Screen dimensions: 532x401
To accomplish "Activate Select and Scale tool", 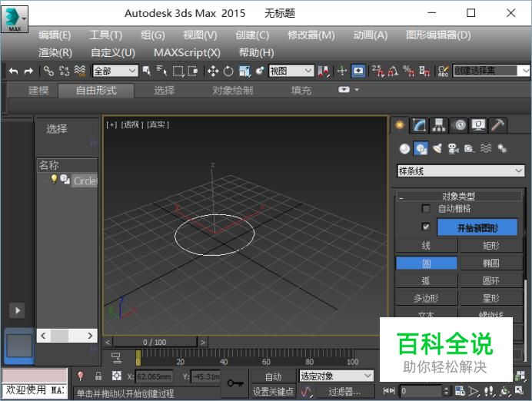I will click(x=244, y=71).
